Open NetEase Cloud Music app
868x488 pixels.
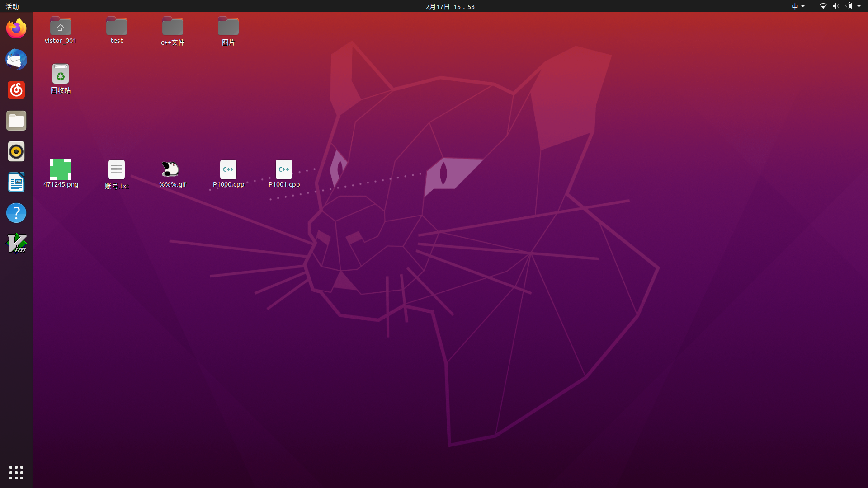coord(16,90)
